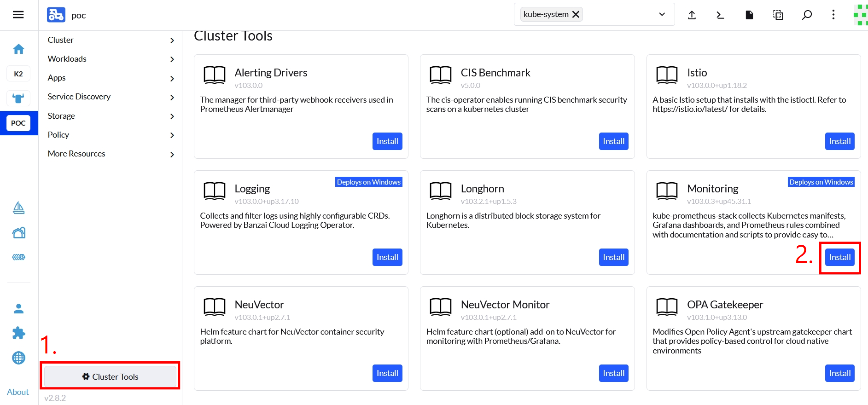Click the v2.8.2 version text
The width and height of the screenshot is (868, 405).
click(55, 398)
